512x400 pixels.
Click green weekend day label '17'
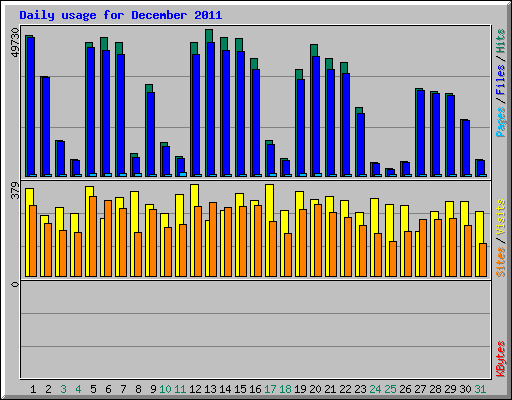pyautogui.click(x=270, y=389)
